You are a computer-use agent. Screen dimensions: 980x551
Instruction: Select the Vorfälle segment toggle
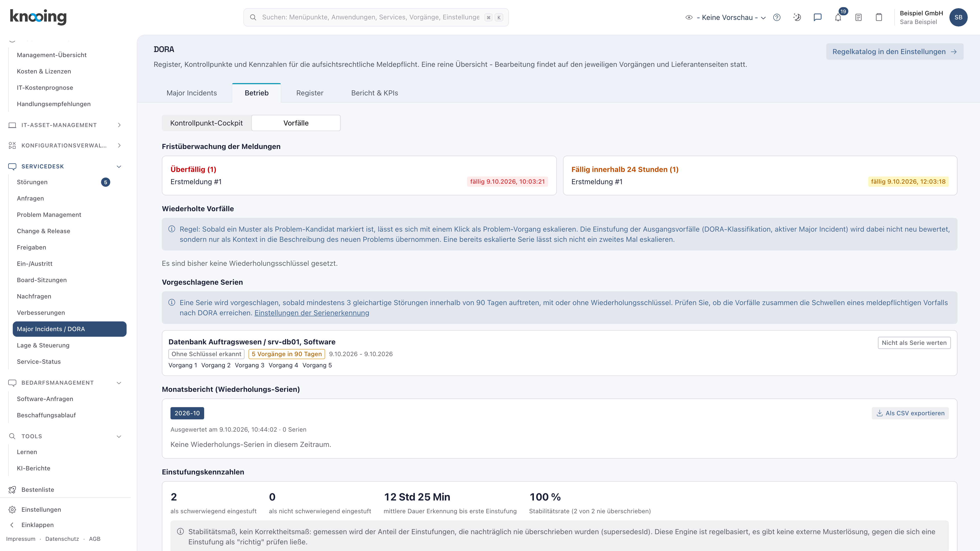pos(296,123)
